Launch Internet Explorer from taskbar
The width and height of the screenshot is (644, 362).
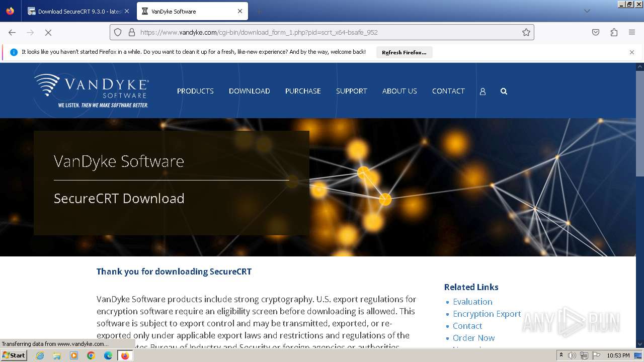point(40,355)
